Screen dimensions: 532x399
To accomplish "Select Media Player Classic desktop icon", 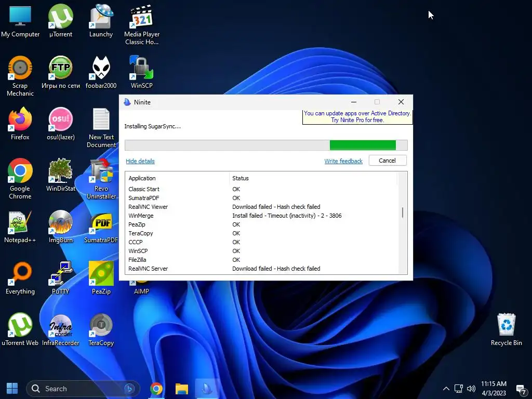I will pos(142,25).
